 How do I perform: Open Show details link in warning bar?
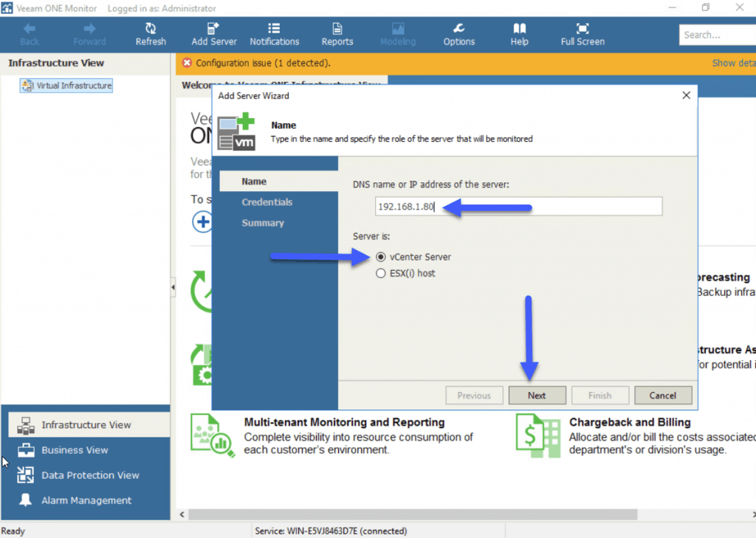tap(734, 63)
